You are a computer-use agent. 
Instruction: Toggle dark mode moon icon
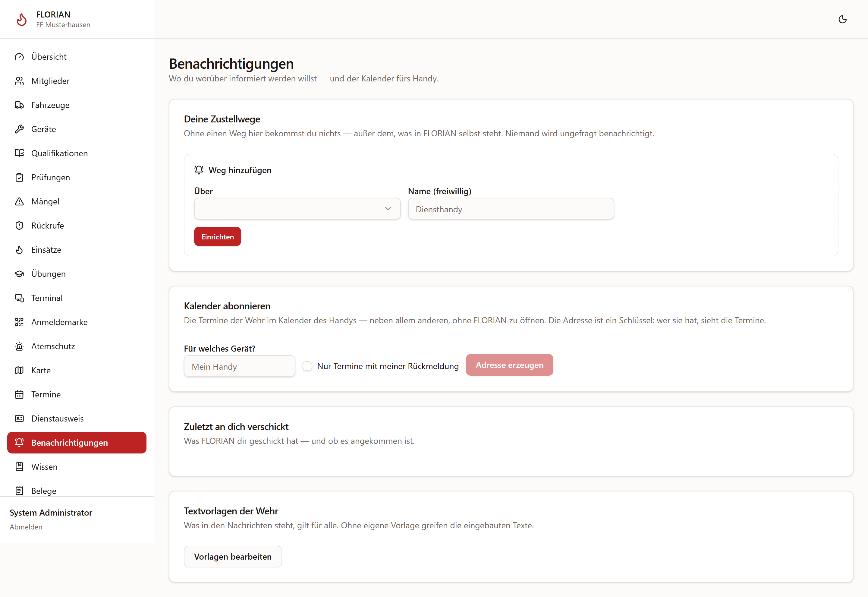(x=842, y=19)
